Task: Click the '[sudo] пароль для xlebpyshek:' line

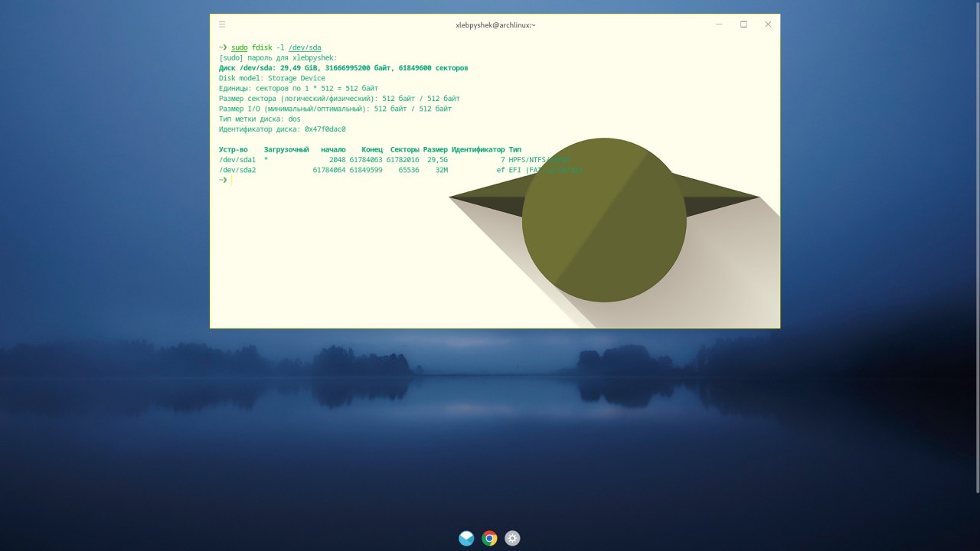Action: tap(278, 57)
